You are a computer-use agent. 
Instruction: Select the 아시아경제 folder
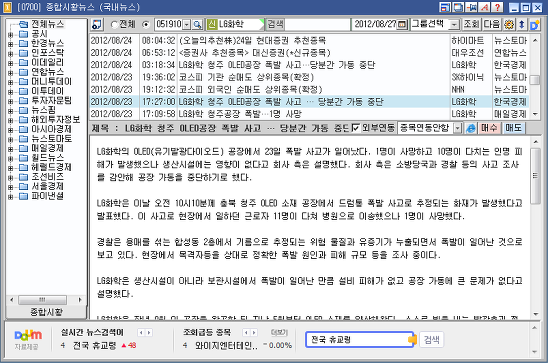point(51,129)
